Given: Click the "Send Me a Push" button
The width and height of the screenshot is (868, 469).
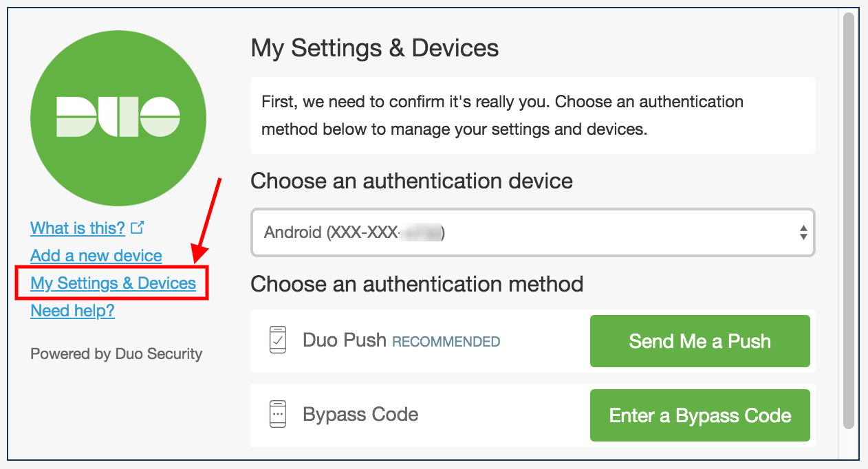Looking at the screenshot, I should tap(699, 340).
